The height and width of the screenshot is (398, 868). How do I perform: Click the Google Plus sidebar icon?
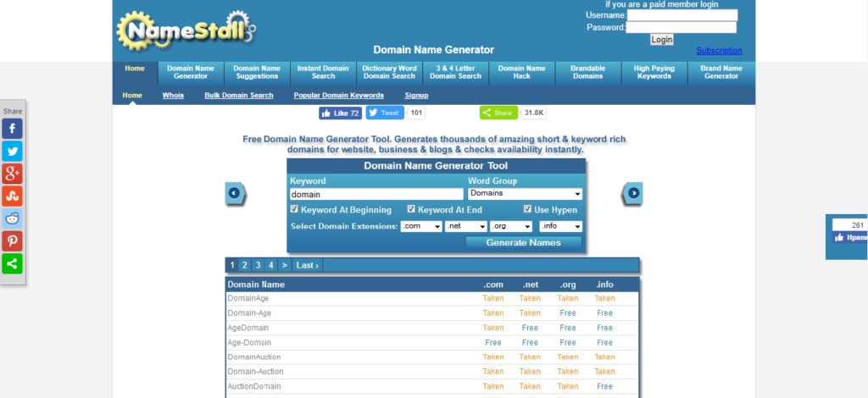[x=12, y=174]
